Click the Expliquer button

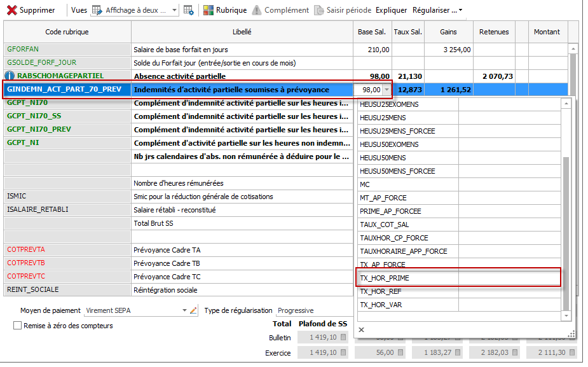391,10
